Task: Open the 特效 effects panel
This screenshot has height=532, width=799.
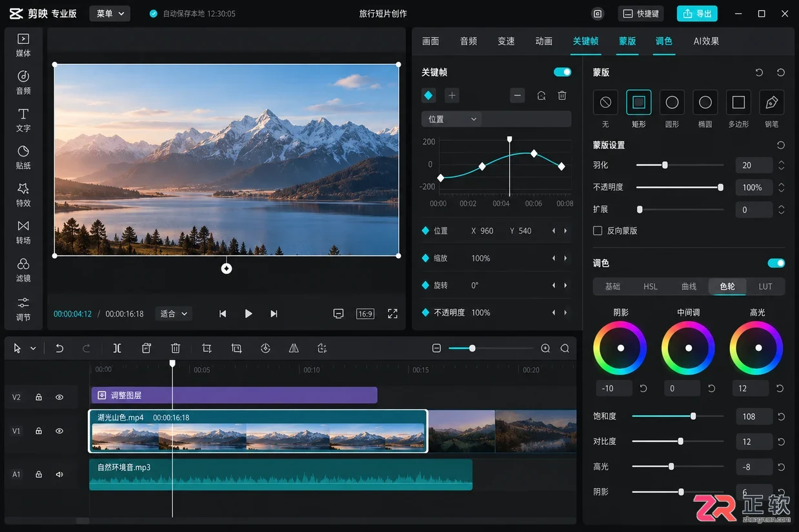Action: click(x=23, y=195)
